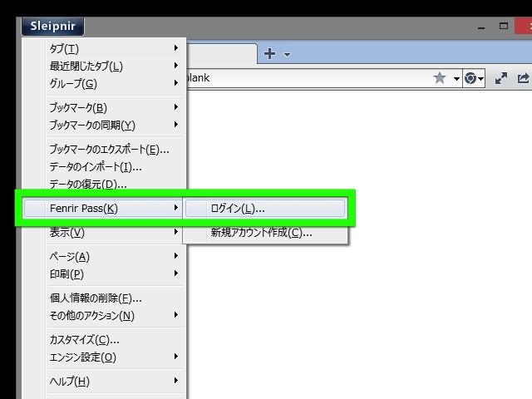Open the dropdown arrow beside the new tab plus

(287, 54)
